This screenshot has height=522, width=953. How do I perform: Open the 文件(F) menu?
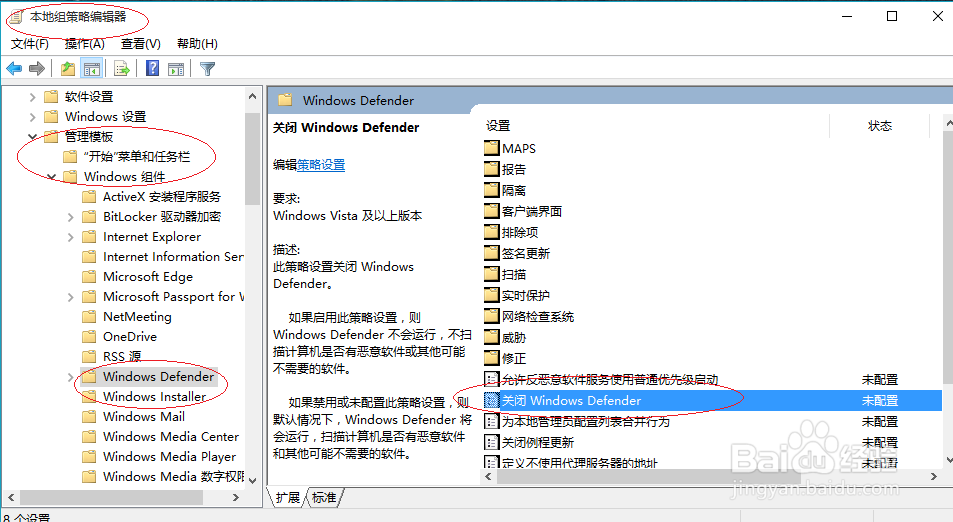[x=30, y=44]
